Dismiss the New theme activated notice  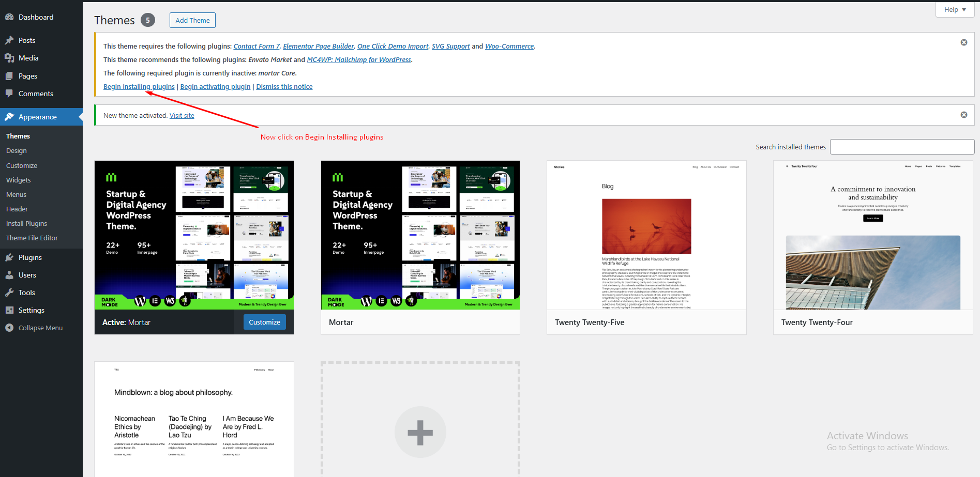coord(964,115)
